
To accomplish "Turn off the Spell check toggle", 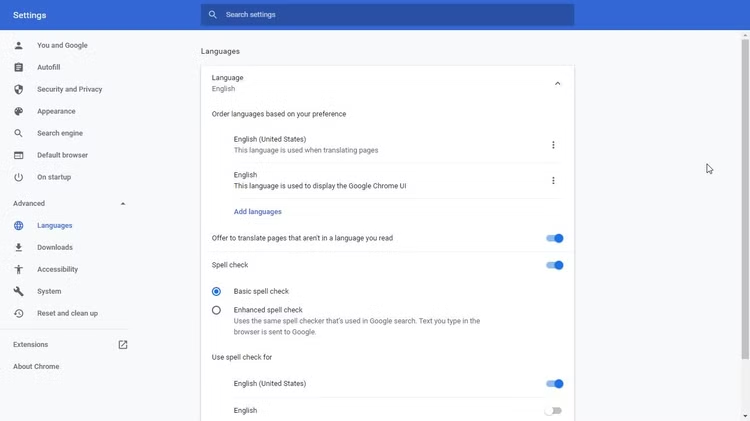I will 555,265.
